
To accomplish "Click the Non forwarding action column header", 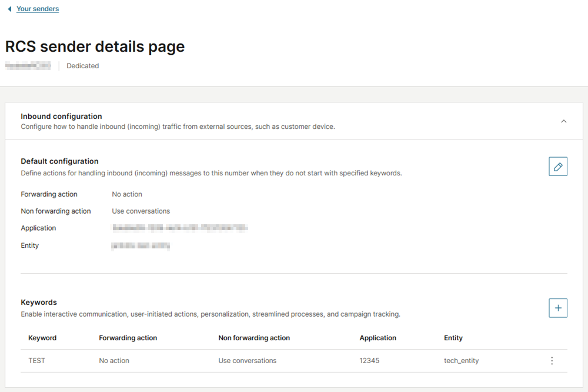I will (254, 338).
